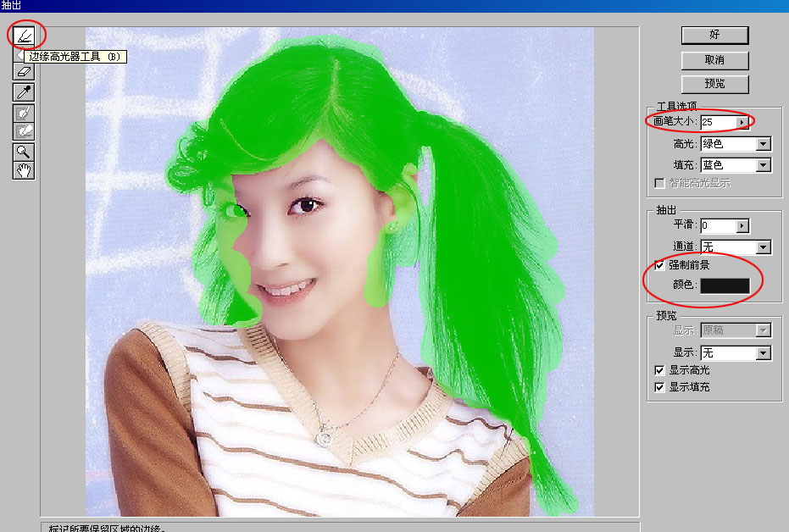The height and width of the screenshot is (532, 789).
Task: Focus the 画笔大小 brush size field
Action: [x=718, y=122]
